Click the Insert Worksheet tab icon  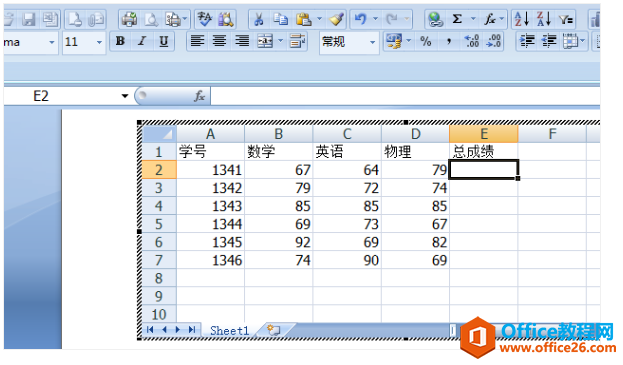274,330
